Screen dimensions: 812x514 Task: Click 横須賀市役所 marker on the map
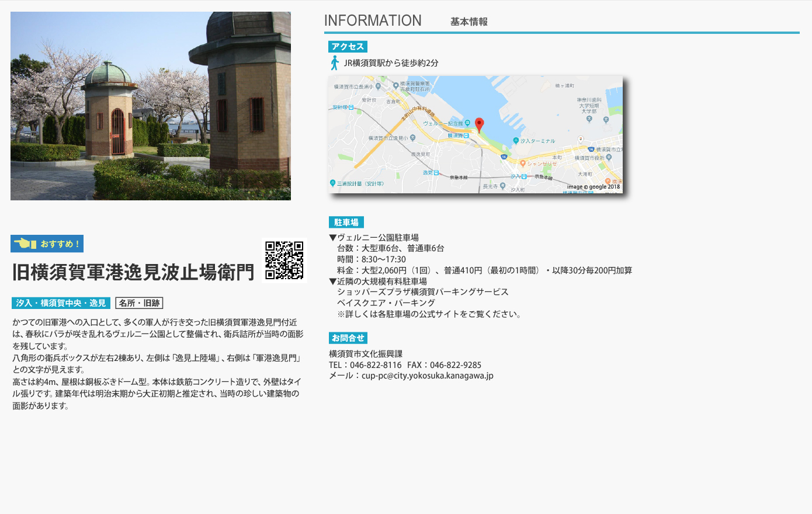[609, 158]
